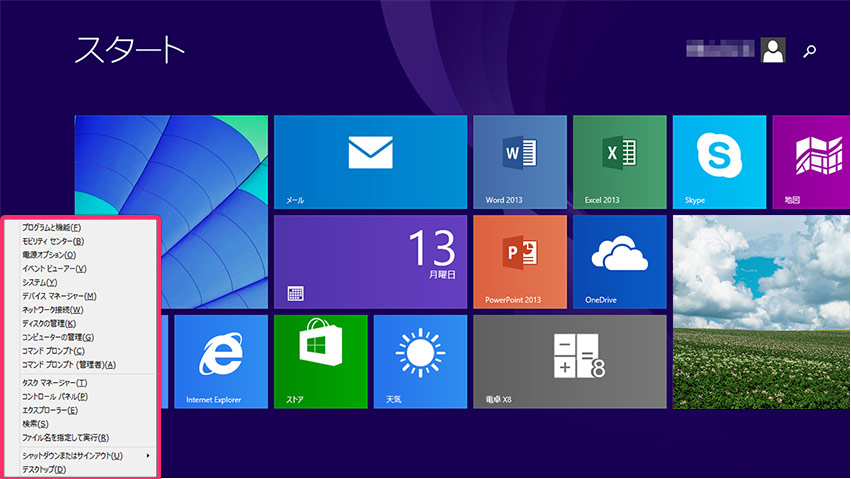Open the cloud field photo tile
851x479 pixels.
pos(761,312)
